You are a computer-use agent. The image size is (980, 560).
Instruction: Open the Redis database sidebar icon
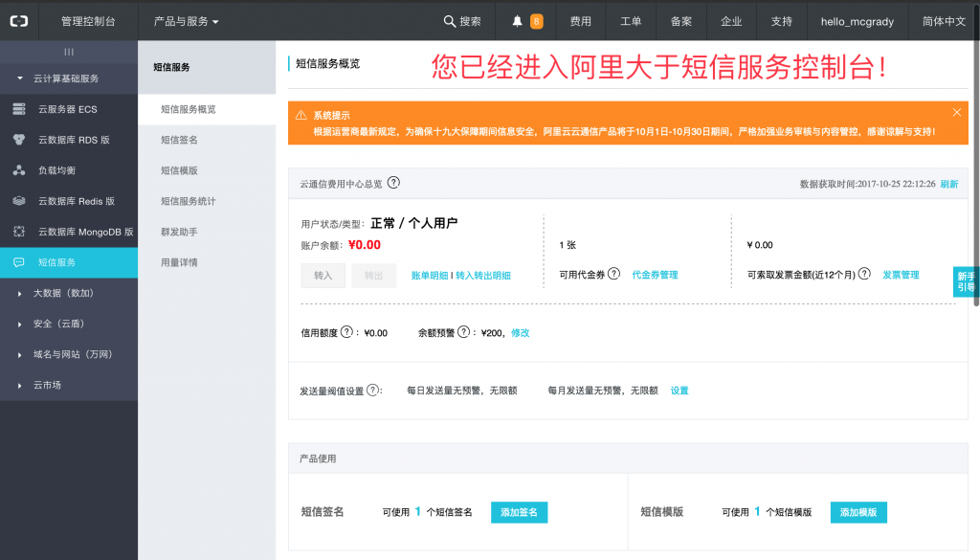point(18,201)
